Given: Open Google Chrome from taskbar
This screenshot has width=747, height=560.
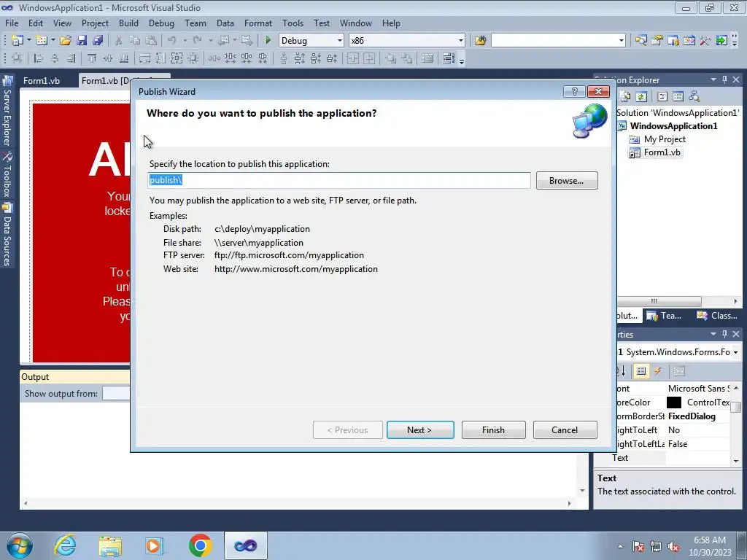Looking at the screenshot, I should point(200,545).
